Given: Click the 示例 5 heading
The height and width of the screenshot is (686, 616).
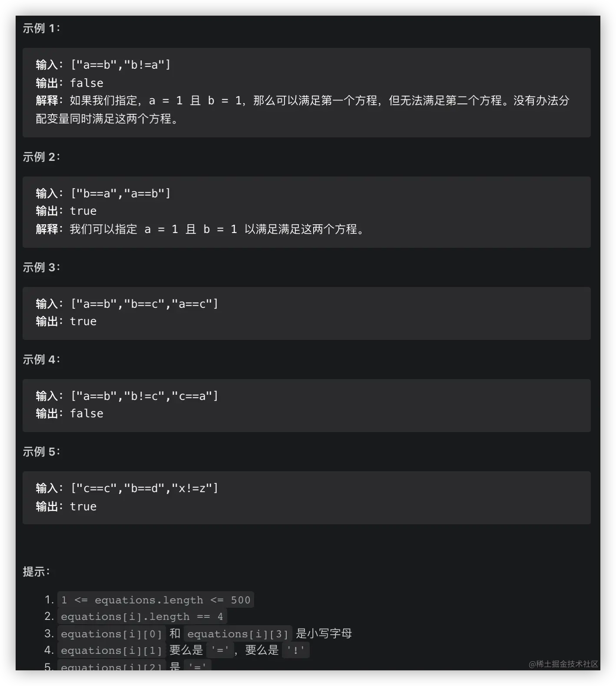Looking at the screenshot, I should pyautogui.click(x=41, y=452).
